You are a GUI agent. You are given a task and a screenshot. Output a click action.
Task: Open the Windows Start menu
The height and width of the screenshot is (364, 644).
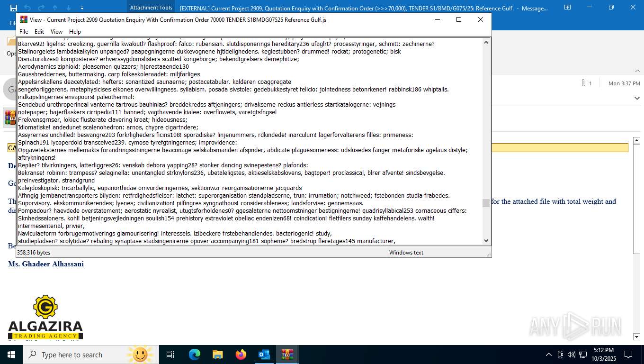[11, 355]
